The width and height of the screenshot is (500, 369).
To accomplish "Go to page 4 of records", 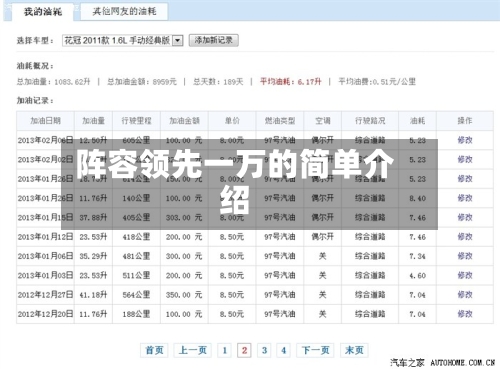I will coord(284,350).
